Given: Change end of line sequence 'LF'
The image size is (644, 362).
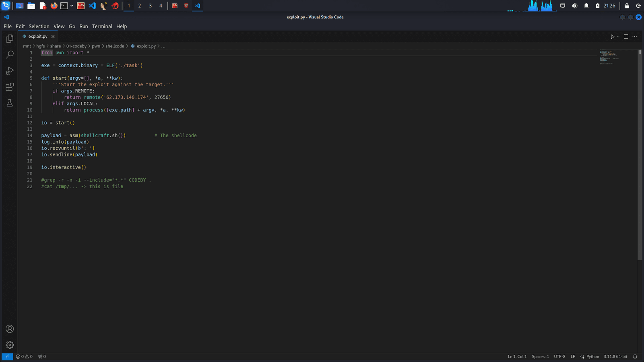Looking at the screenshot, I should pyautogui.click(x=573, y=357).
